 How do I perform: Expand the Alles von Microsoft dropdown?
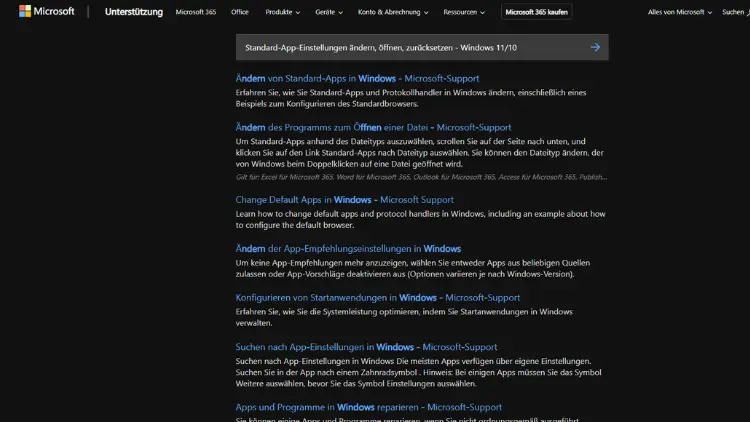(680, 12)
